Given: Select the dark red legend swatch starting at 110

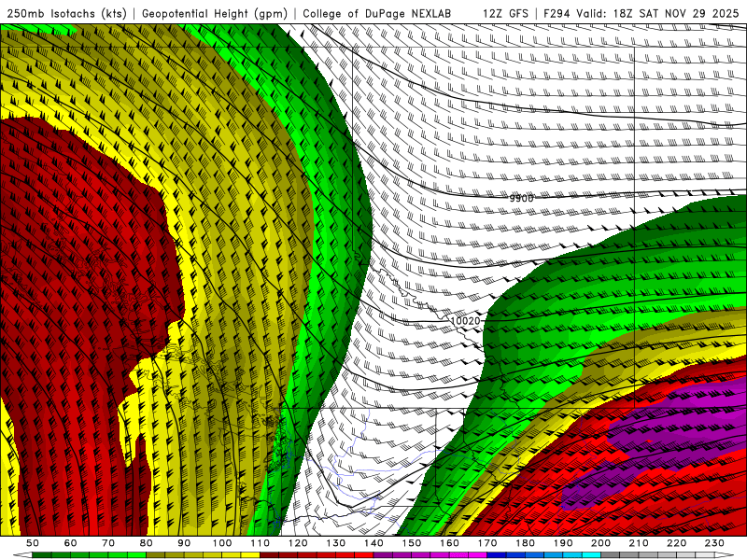Looking at the screenshot, I should click(x=269, y=554).
